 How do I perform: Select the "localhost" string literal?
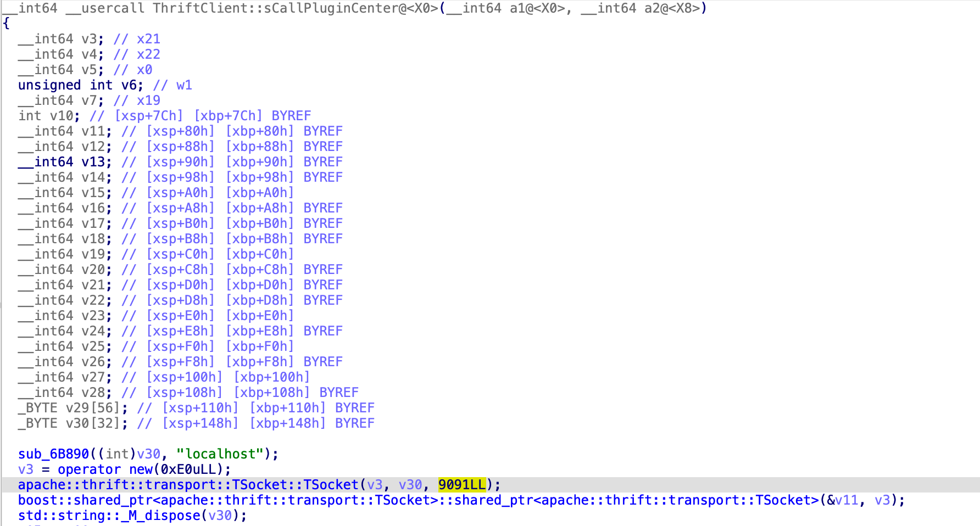[220, 454]
